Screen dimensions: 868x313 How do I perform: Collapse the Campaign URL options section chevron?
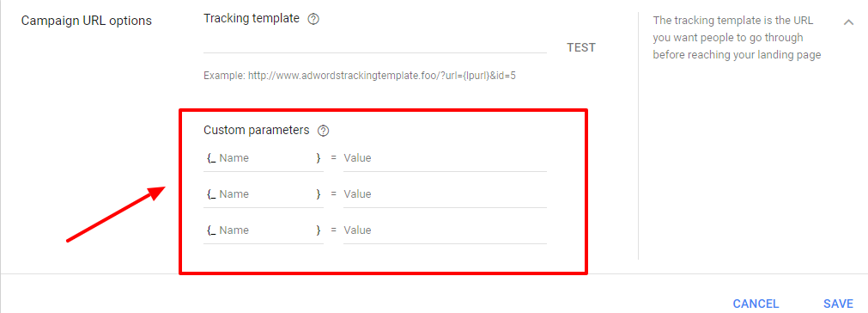click(x=847, y=22)
